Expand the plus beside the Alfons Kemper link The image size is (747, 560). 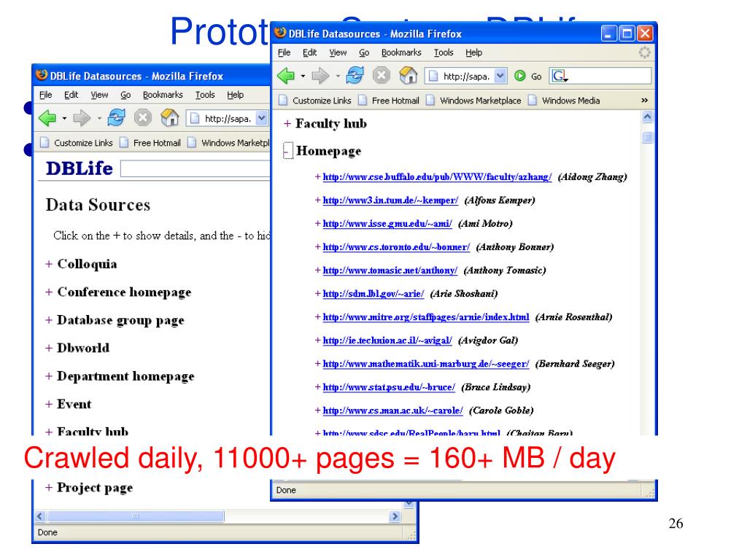(318, 200)
